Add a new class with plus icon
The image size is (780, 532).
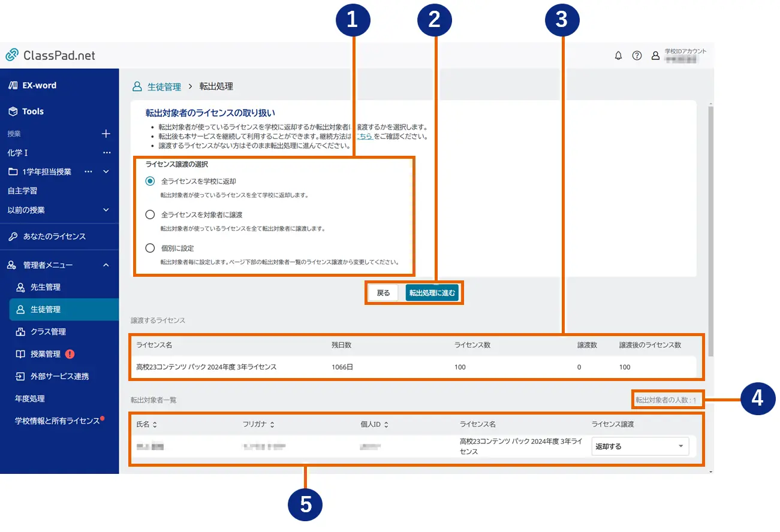click(106, 134)
